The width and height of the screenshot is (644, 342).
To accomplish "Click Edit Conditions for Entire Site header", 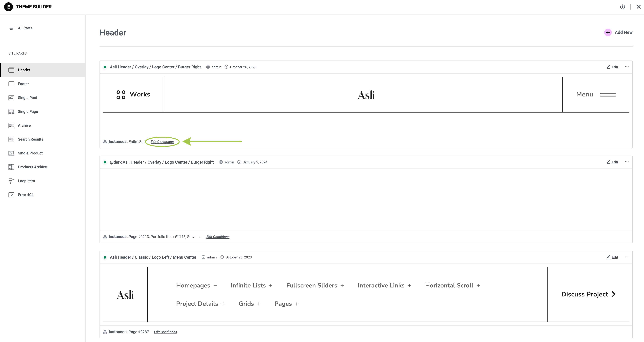I will (162, 142).
